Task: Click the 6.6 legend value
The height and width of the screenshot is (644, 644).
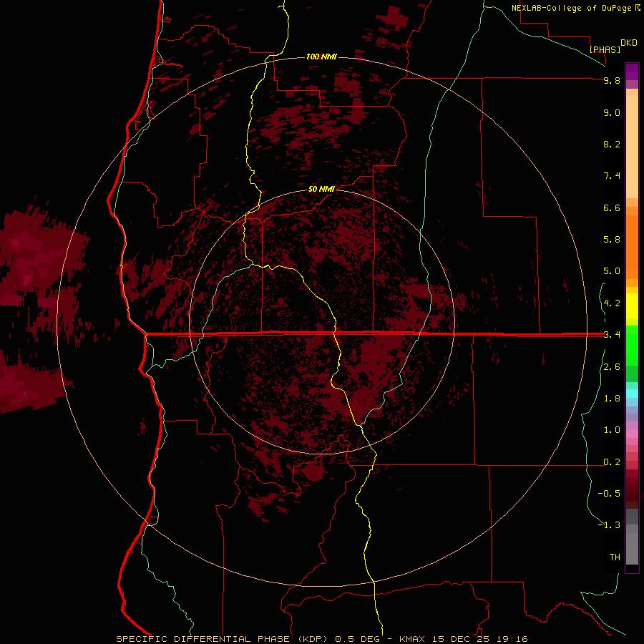Action: pyautogui.click(x=612, y=208)
